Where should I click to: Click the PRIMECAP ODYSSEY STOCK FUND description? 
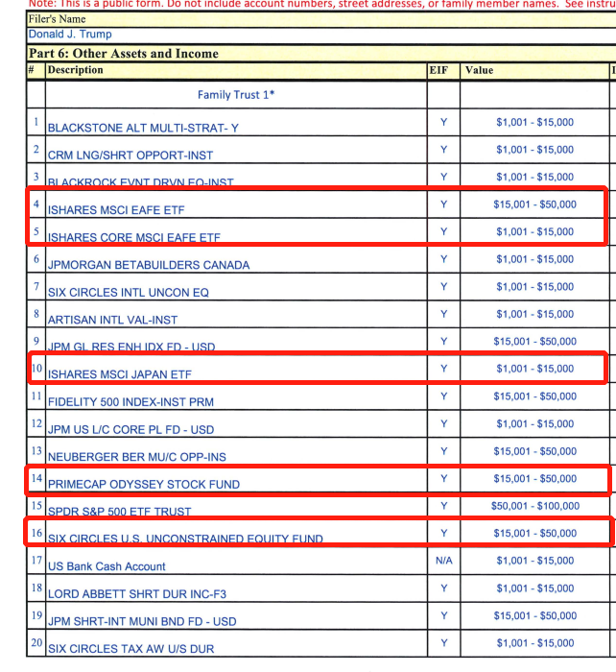click(144, 484)
